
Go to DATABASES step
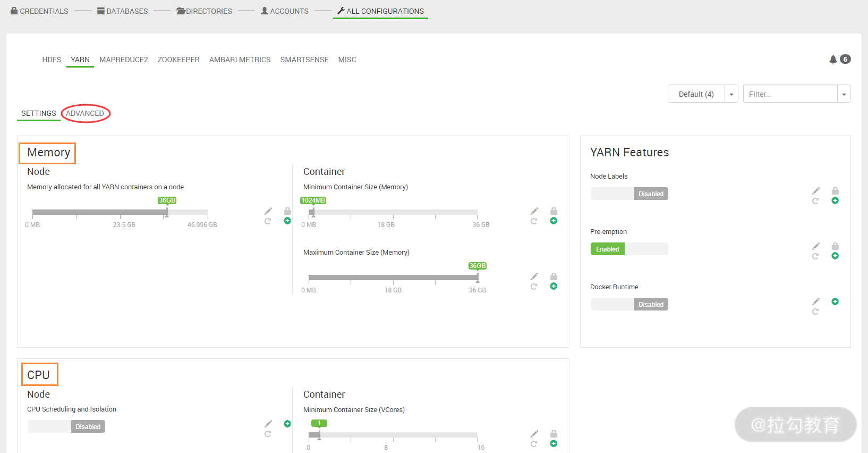click(x=123, y=11)
